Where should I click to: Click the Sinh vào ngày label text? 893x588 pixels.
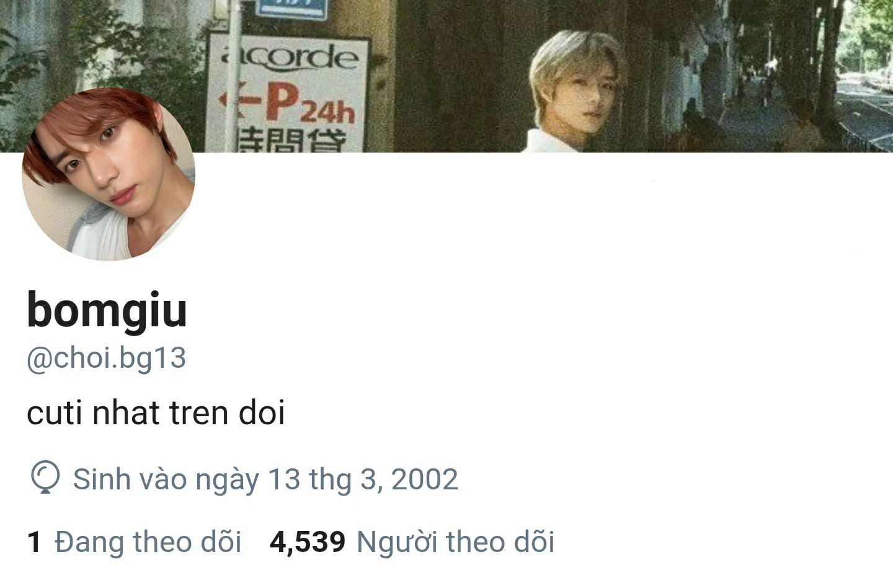[166, 479]
